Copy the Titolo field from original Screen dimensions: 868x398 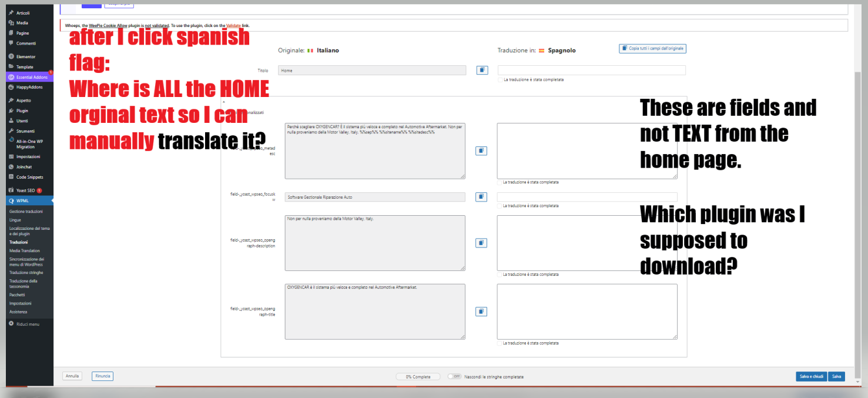coord(482,70)
